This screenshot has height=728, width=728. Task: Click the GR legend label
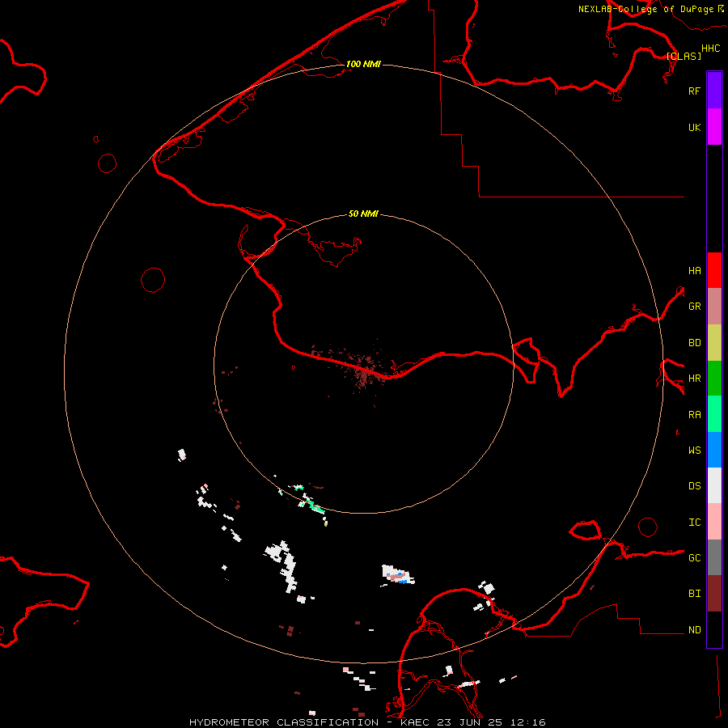[694, 307]
